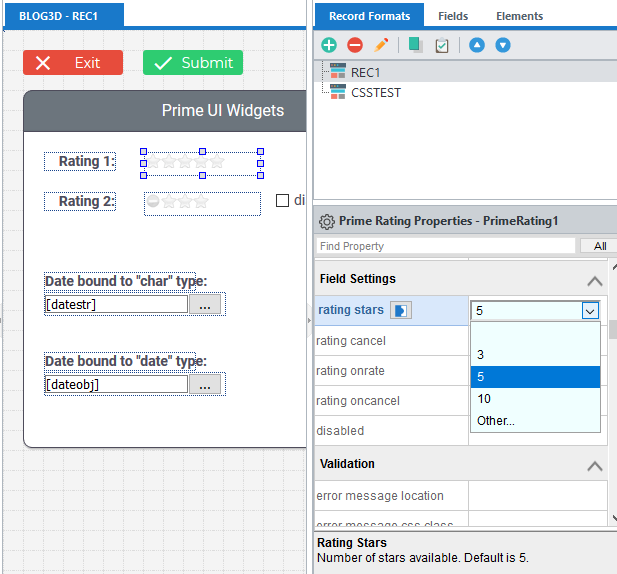Click the properties panel vertical scrollbar thumb

click(x=613, y=330)
